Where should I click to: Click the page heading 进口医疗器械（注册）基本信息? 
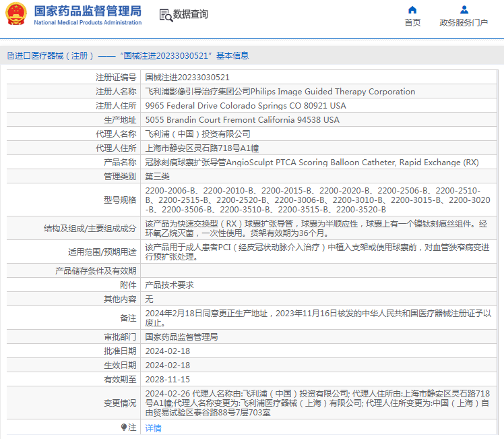click(x=132, y=56)
